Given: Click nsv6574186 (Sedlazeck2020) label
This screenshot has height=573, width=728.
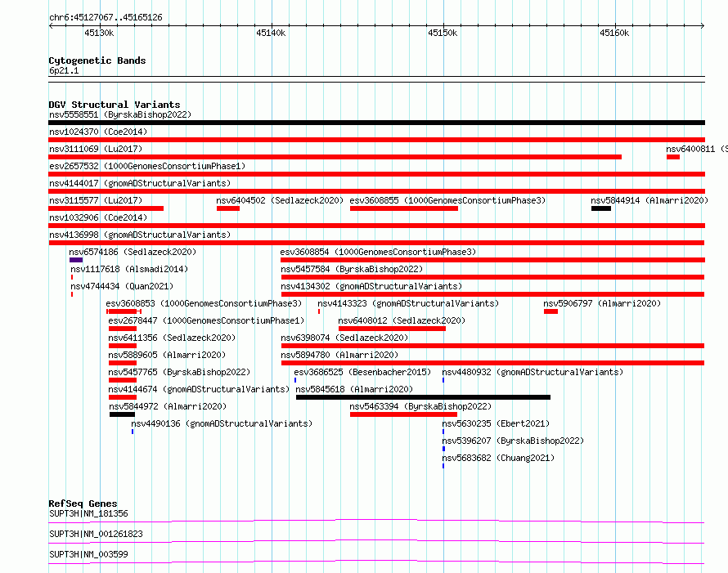Looking at the screenshot, I should [x=133, y=252].
